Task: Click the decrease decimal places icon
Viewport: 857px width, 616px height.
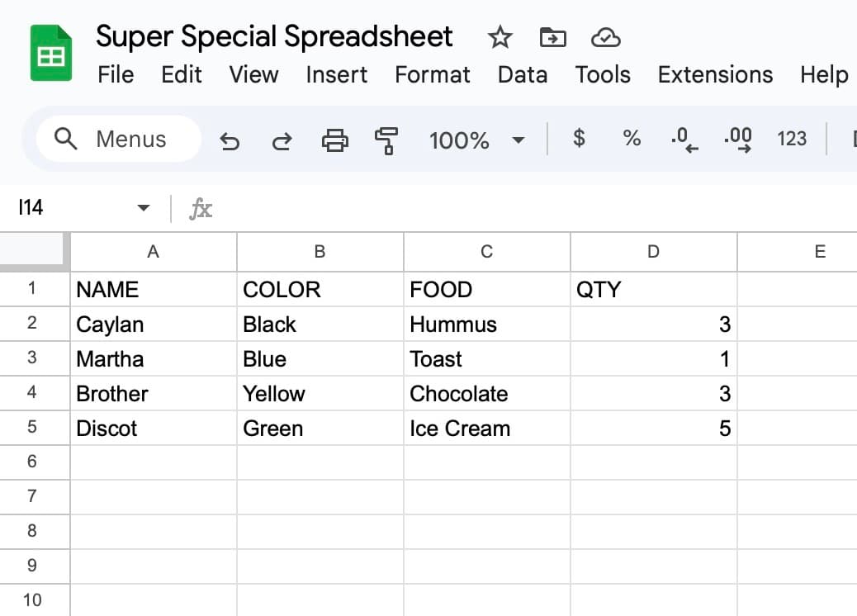Action: click(683, 139)
